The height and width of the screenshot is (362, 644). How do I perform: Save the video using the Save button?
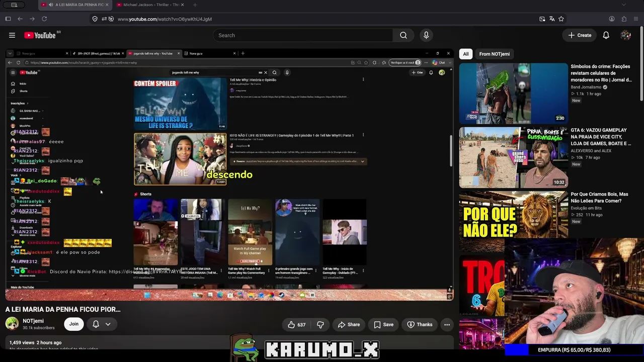tap(383, 325)
